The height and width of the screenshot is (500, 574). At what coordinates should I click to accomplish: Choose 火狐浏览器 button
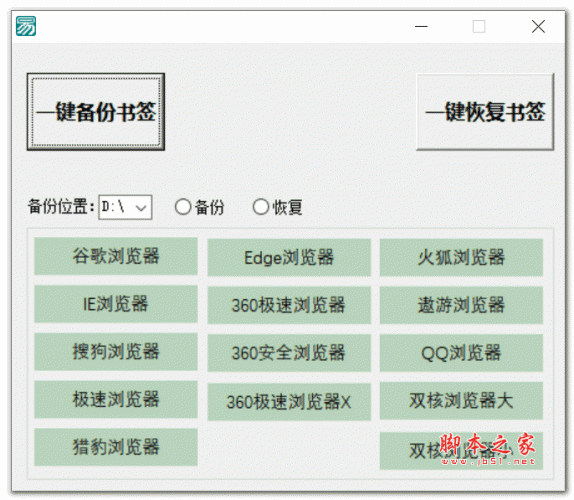461,257
